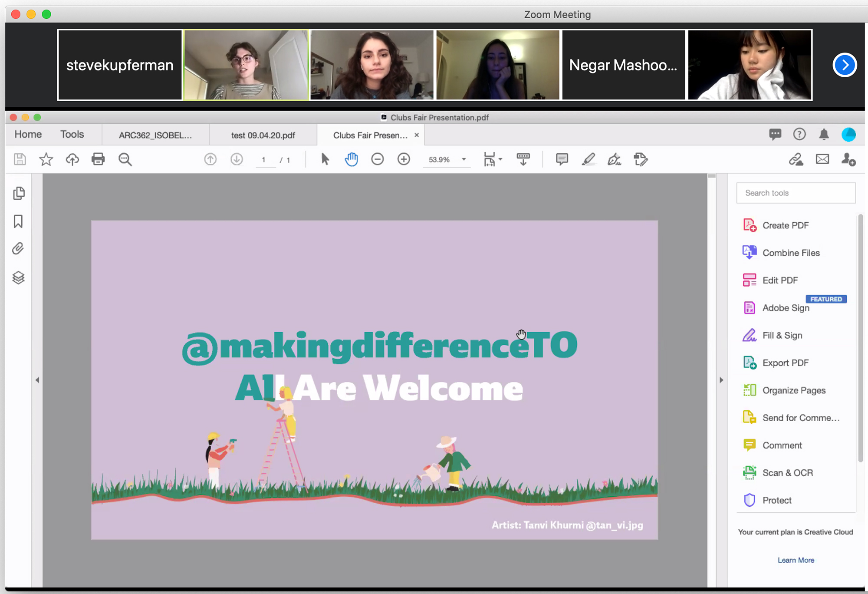
Task: Collapse the left navigation pane arrow
Action: point(37,380)
